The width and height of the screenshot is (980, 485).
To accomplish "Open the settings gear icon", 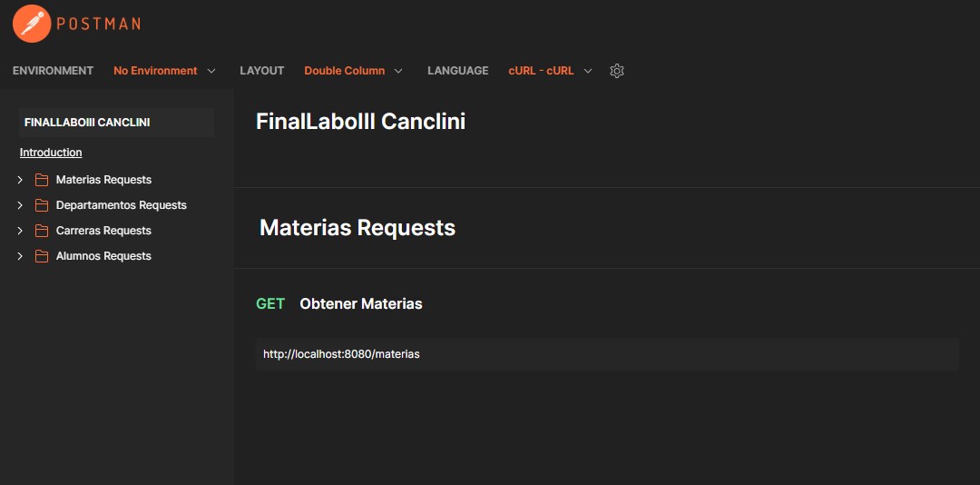I will pos(617,71).
